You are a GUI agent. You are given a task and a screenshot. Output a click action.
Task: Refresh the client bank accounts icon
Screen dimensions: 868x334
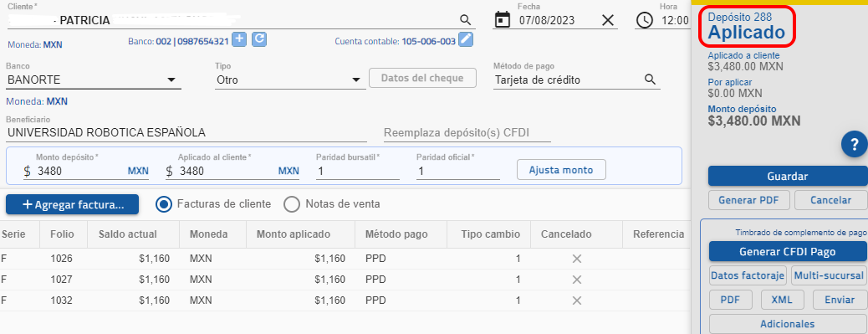click(259, 39)
